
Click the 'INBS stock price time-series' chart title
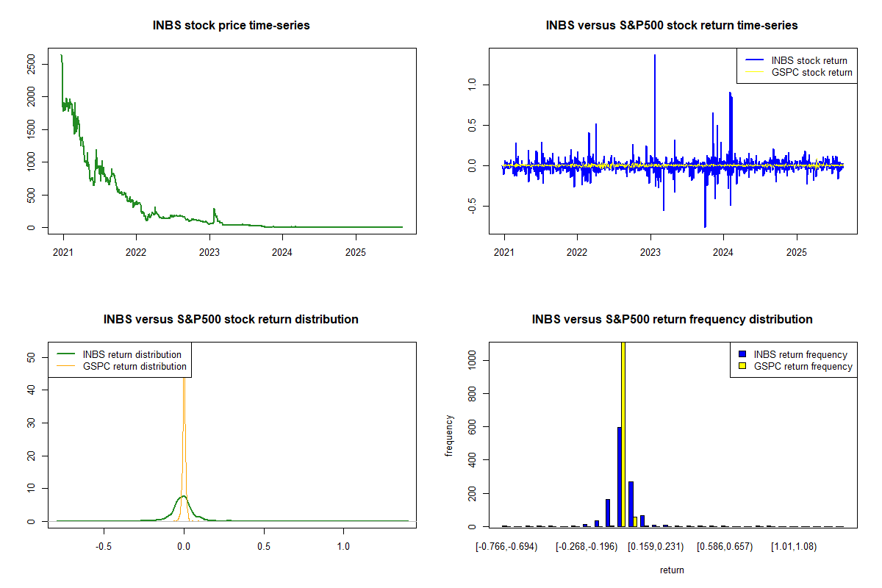point(231,26)
